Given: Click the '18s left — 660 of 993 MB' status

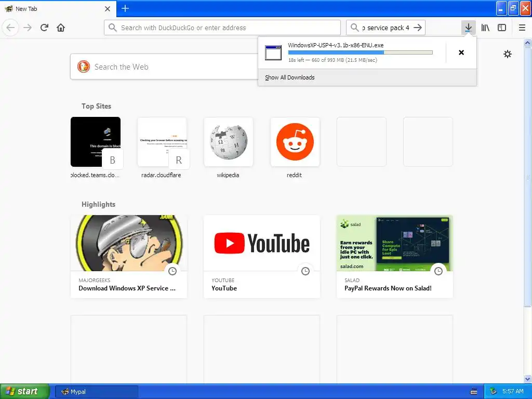Looking at the screenshot, I should [332, 60].
